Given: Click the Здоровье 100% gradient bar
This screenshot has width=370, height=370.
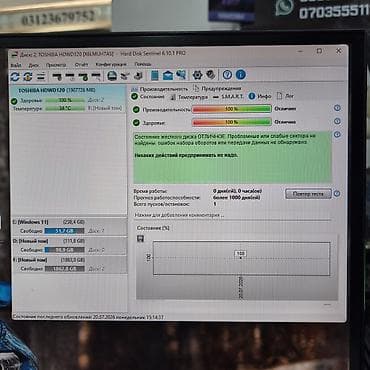Looking at the screenshot, I should pyautogui.click(x=232, y=122).
